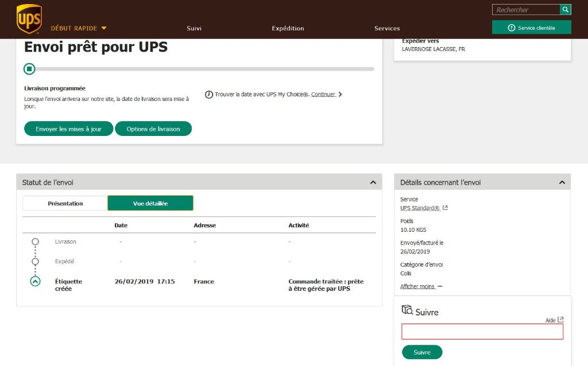Collapse the Statut de l'envoi panel
This screenshot has height=366, width=588.
pyautogui.click(x=373, y=182)
